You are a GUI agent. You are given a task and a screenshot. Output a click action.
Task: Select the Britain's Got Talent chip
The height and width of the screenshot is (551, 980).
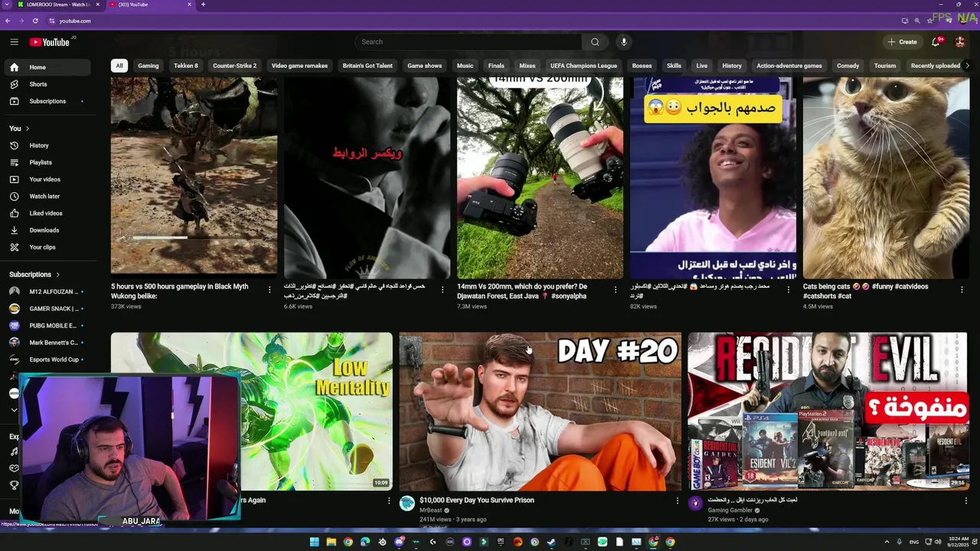[367, 66]
